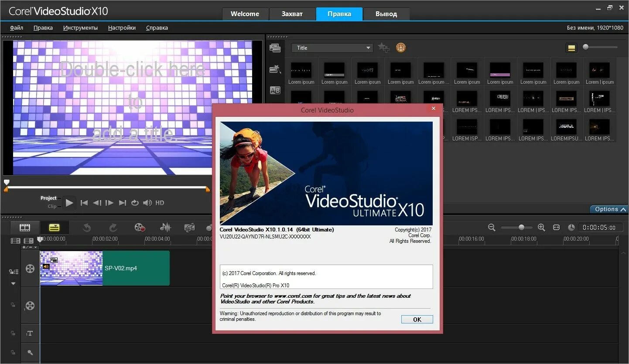The image size is (629, 364).
Task: Open the Справка menu
Action: tap(157, 27)
